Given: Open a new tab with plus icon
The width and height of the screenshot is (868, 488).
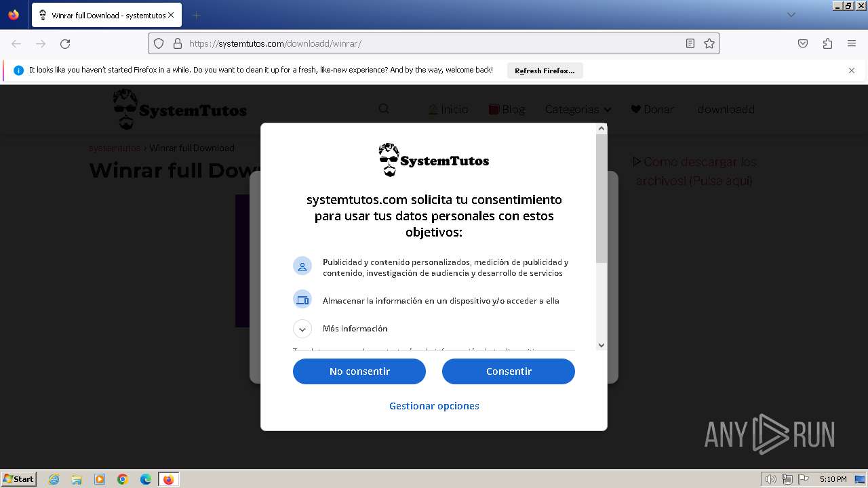Looking at the screenshot, I should coord(196,15).
